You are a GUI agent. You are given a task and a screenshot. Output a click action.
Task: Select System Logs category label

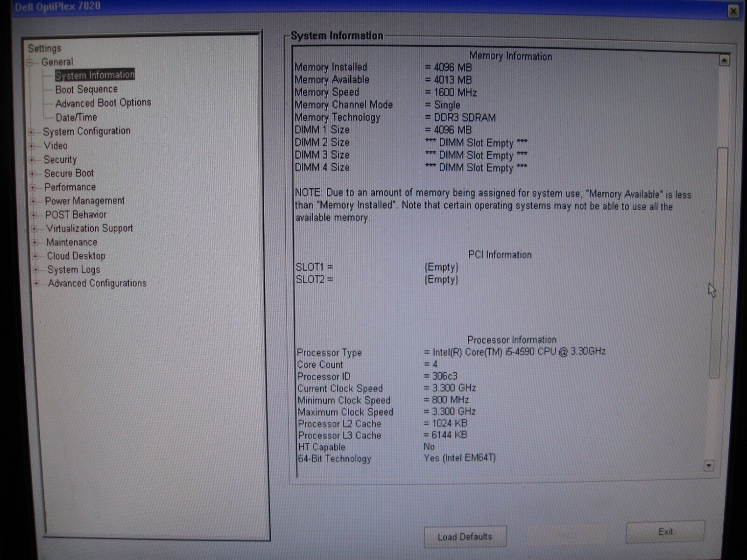(x=74, y=270)
